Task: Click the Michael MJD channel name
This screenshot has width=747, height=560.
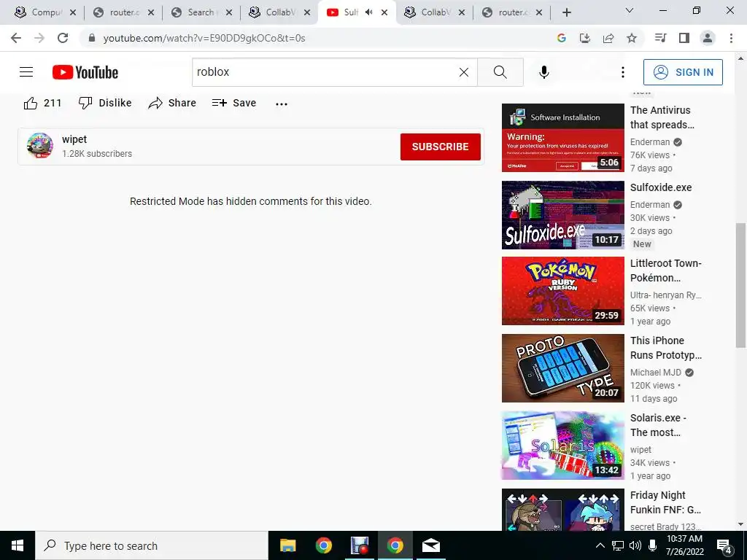Action: 656,373
